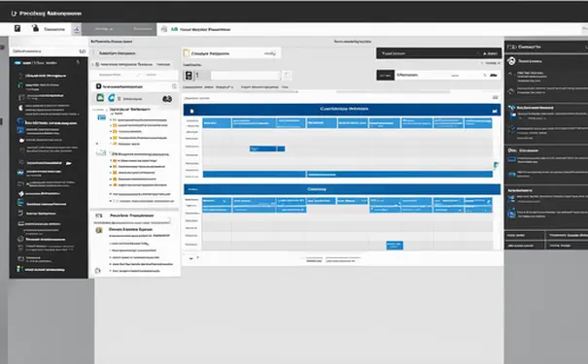Open the dark dropdown bar above the schedule grid
The width and height of the screenshot is (588, 364).
[x=438, y=53]
